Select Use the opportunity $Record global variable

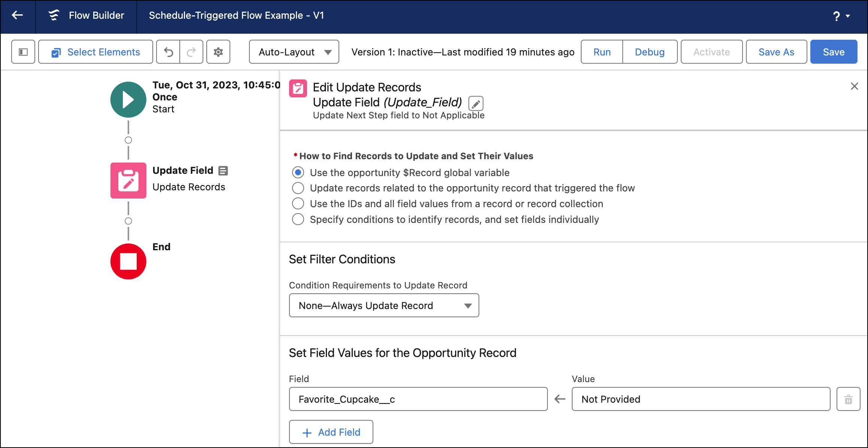point(298,172)
